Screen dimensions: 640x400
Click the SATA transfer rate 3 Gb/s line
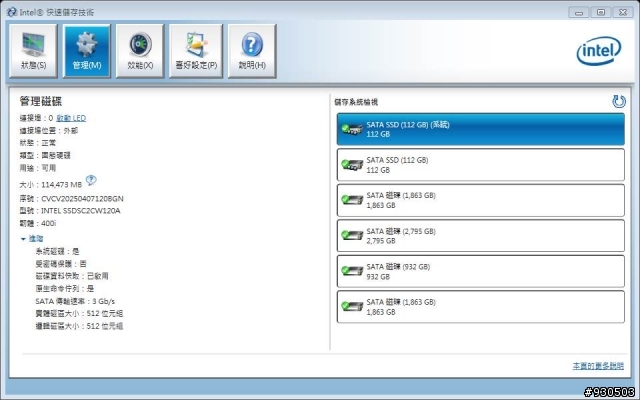tap(75, 301)
